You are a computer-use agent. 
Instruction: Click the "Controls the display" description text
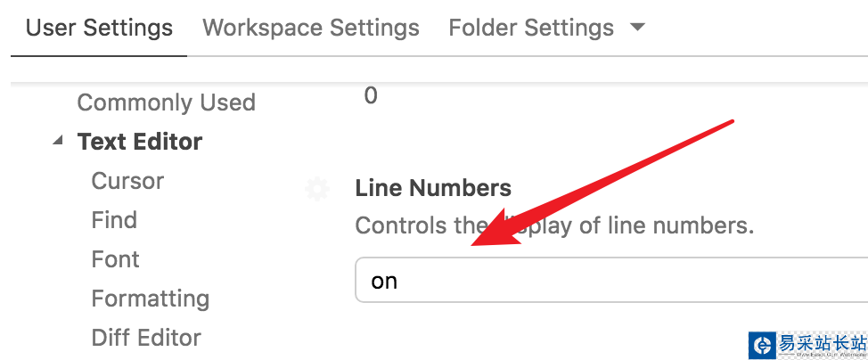tap(554, 225)
